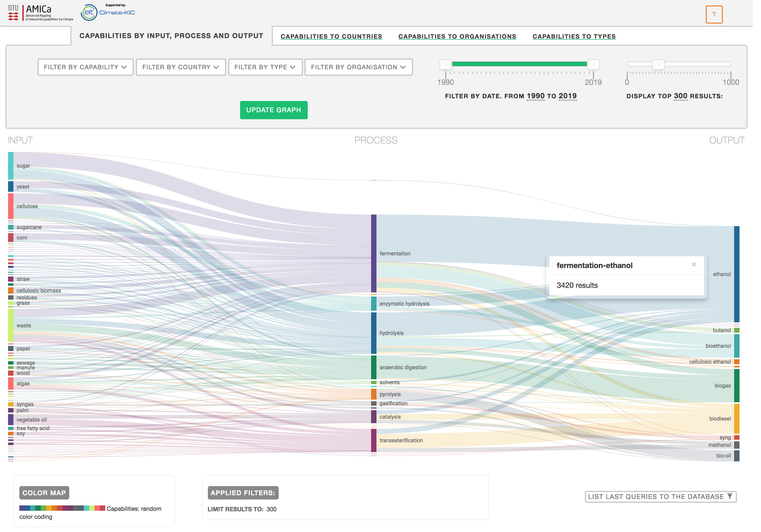Click the biodiesel output node
This screenshot has height=532, width=761.
click(x=744, y=423)
